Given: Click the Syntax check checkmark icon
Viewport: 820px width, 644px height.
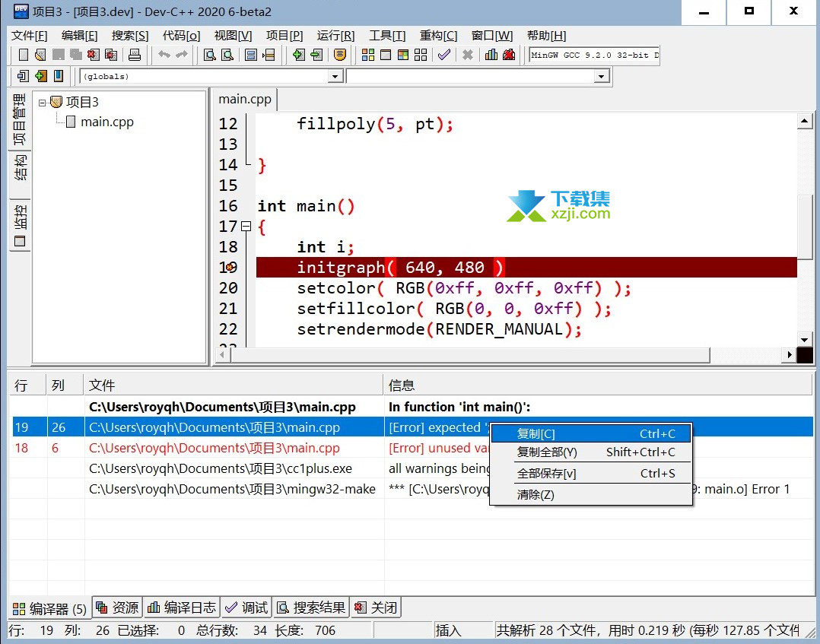Looking at the screenshot, I should [x=444, y=55].
